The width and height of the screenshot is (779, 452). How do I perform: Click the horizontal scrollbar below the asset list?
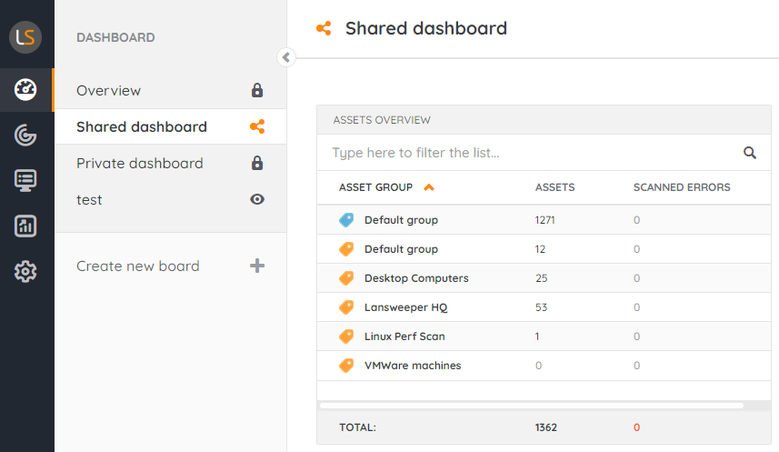pyautogui.click(x=532, y=405)
